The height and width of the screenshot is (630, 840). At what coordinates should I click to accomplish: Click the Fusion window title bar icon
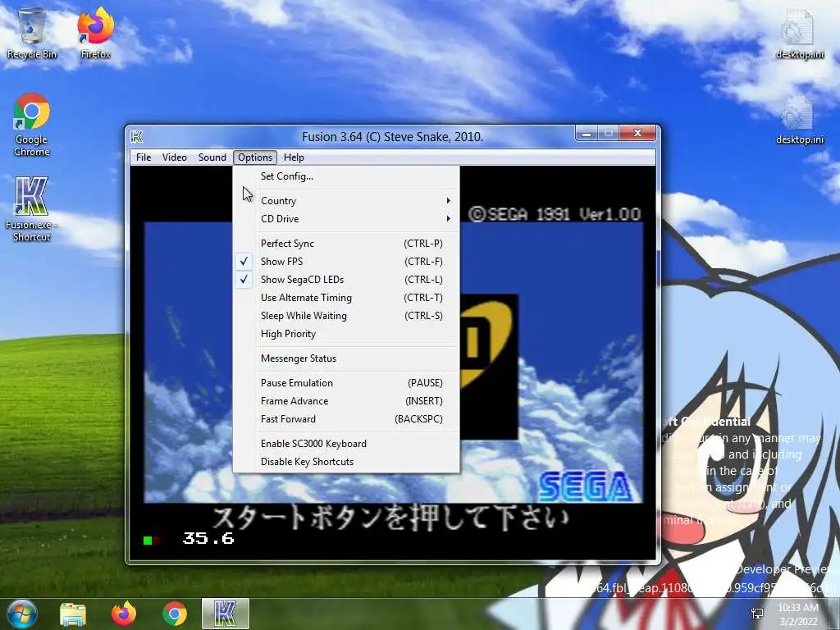137,137
